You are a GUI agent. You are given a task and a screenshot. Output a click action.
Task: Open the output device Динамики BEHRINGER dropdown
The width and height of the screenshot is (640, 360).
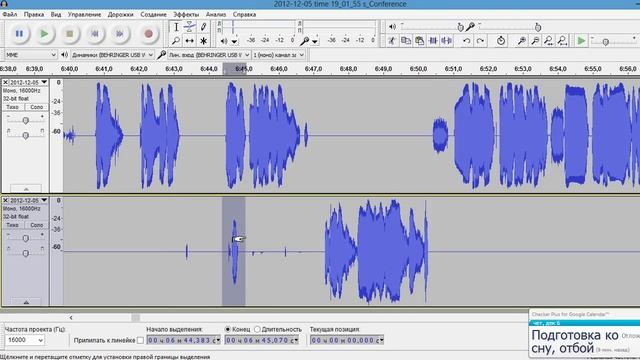[112, 55]
